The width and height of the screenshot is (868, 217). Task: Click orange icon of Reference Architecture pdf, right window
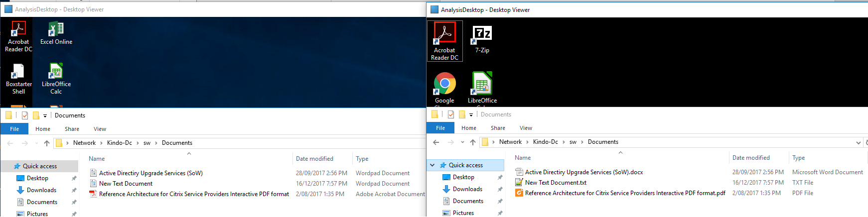click(519, 193)
